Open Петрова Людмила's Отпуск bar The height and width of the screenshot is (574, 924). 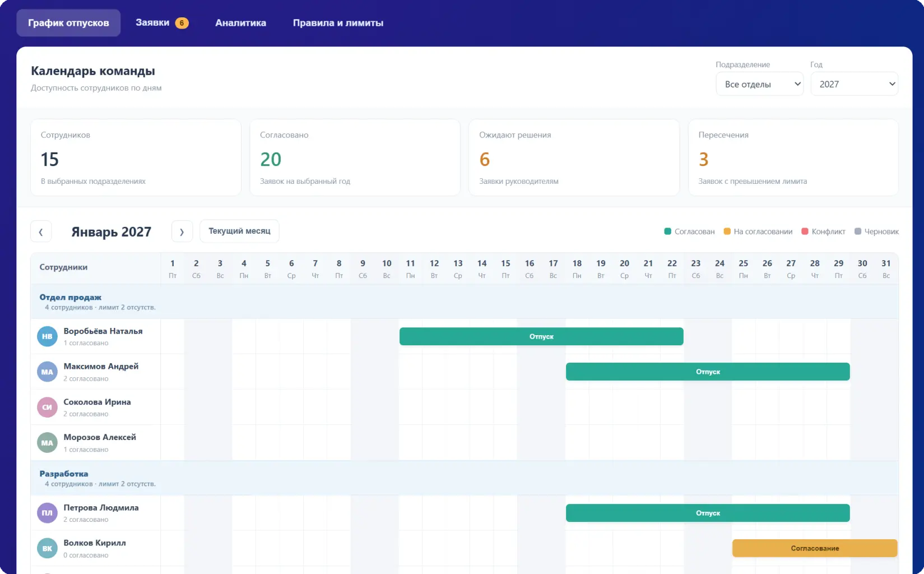tap(708, 513)
